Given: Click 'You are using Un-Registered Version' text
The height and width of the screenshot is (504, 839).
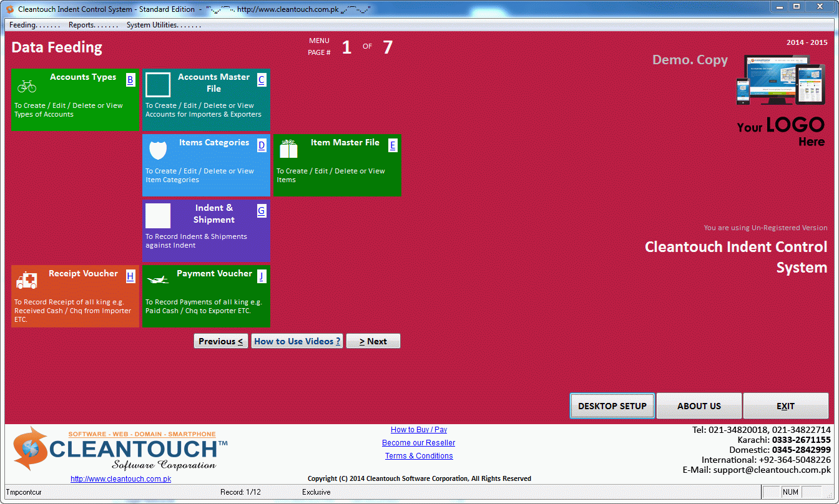Looking at the screenshot, I should pyautogui.click(x=766, y=228).
